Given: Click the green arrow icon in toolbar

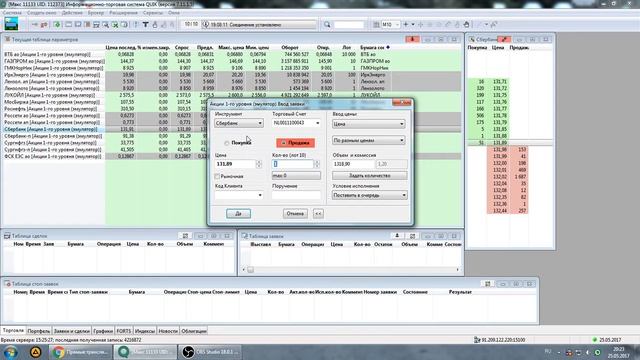Looking at the screenshot, I should pyautogui.click(x=57, y=24).
